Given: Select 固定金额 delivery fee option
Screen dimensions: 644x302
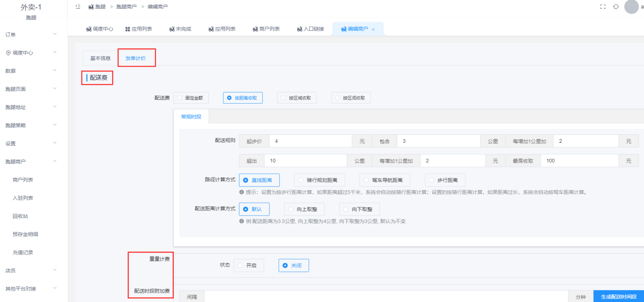Looking at the screenshot, I should coord(191,98).
